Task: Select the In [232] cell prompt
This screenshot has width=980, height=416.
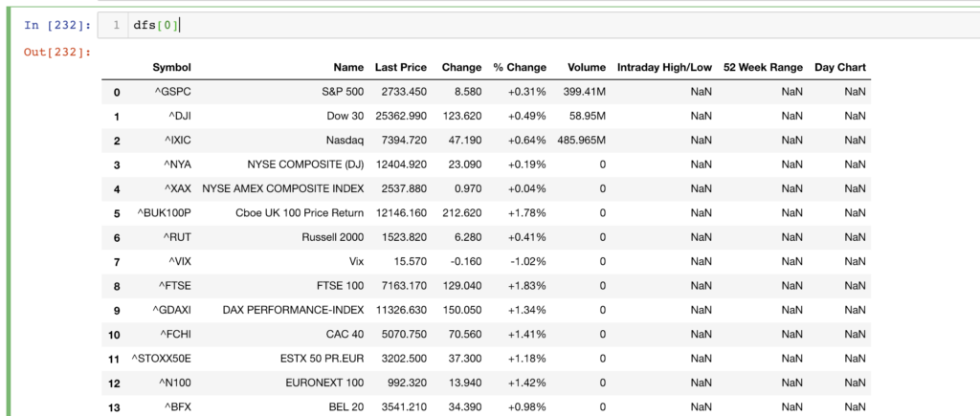Action: click(x=57, y=26)
